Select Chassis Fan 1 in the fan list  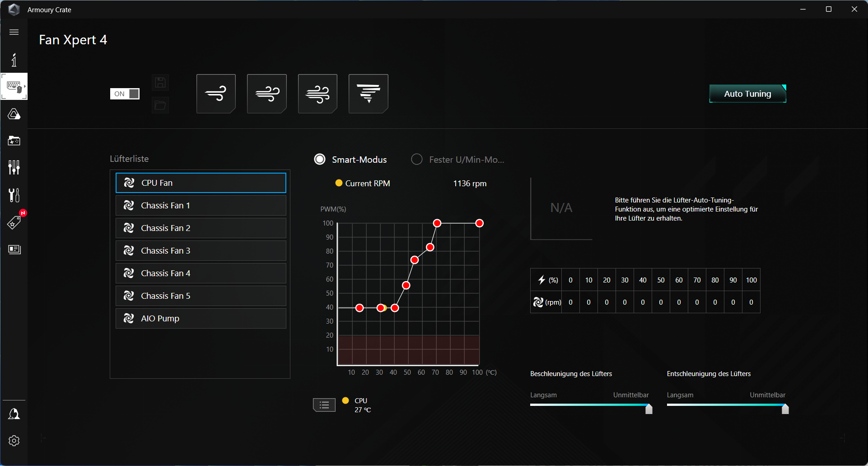[201, 205]
